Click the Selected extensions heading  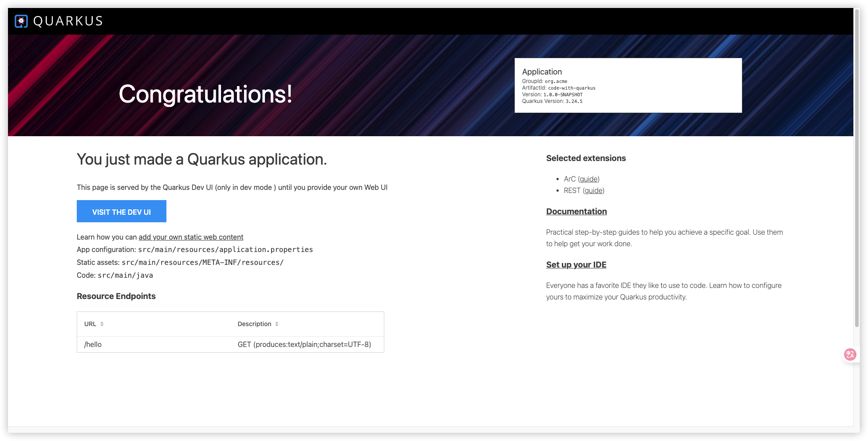[586, 158]
